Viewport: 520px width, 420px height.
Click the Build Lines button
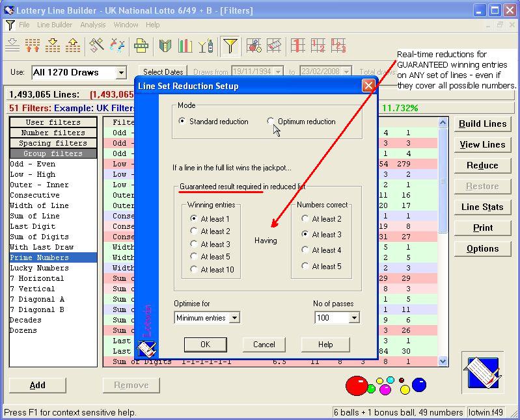[x=482, y=124]
